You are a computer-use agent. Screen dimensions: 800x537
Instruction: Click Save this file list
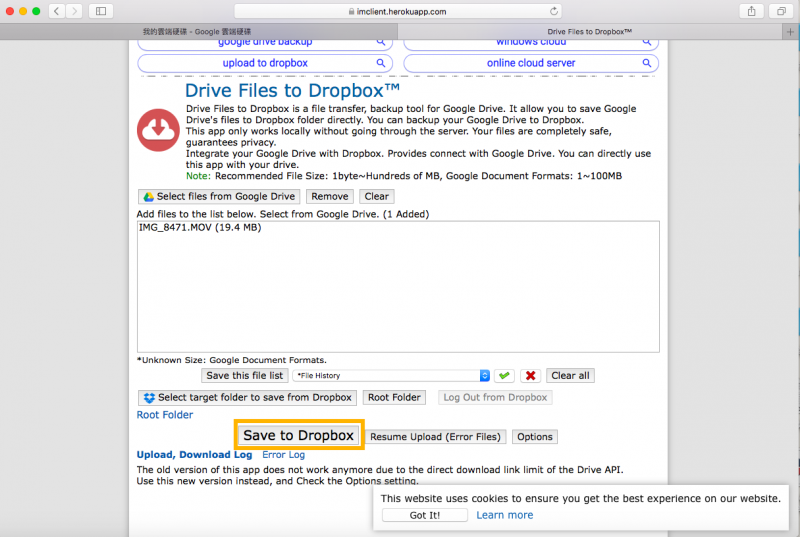click(245, 376)
